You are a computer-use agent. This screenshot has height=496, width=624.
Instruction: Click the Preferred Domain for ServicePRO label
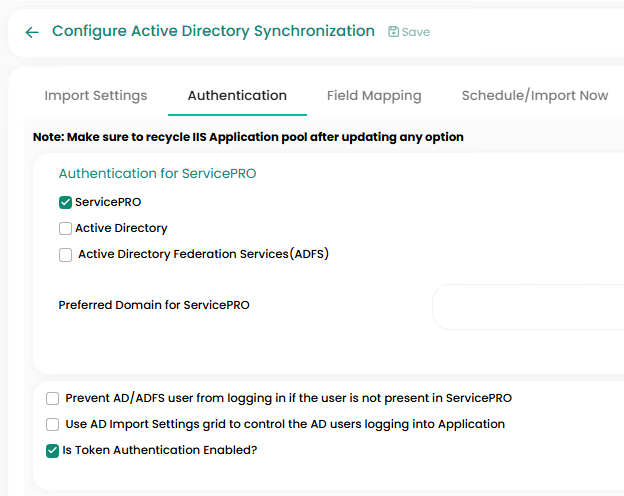[154, 305]
